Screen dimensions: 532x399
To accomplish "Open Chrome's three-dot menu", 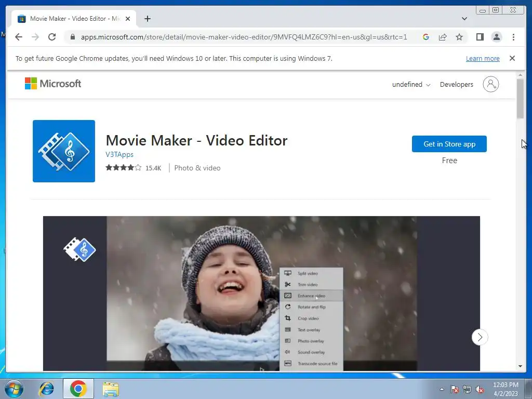I will point(513,37).
